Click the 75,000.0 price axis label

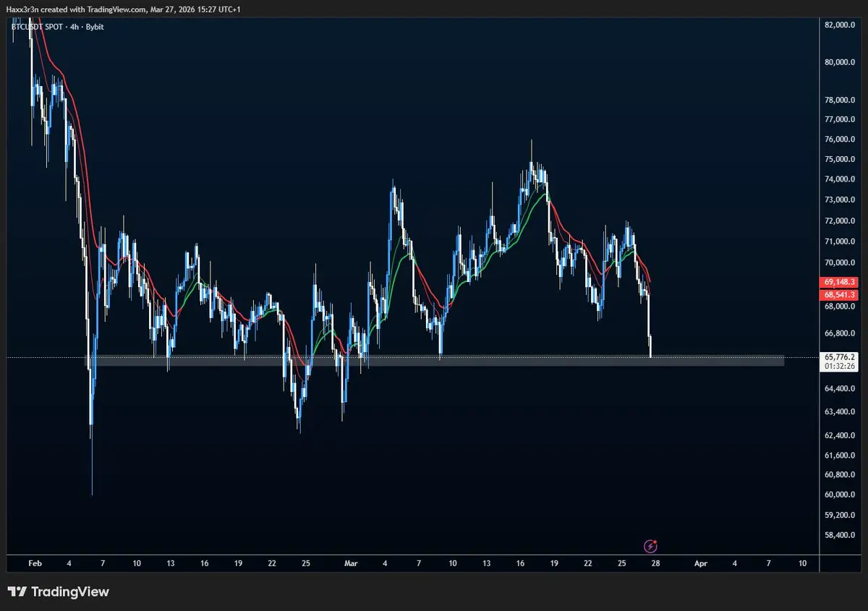(x=839, y=160)
